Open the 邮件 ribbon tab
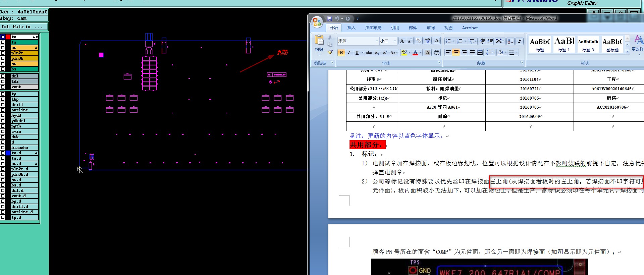The height and width of the screenshot is (275, 644). 413,28
